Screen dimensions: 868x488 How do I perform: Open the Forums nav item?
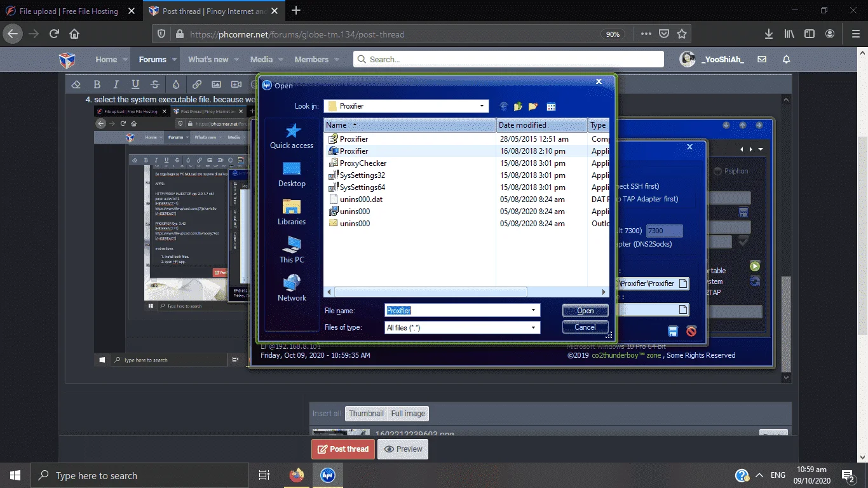click(153, 59)
